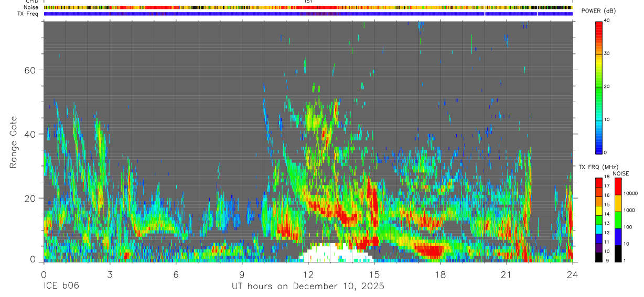
Task: Click the 18 tick on UT hours axis
Action: click(441, 274)
